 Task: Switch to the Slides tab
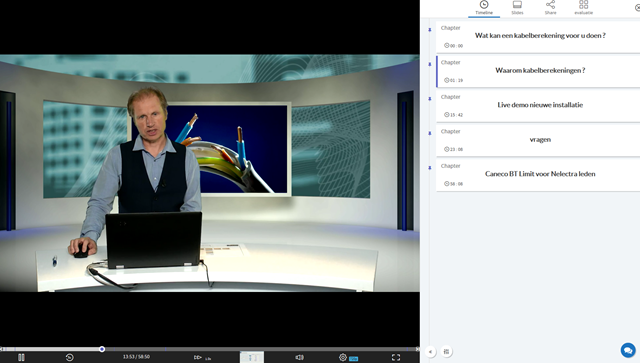coord(517,8)
